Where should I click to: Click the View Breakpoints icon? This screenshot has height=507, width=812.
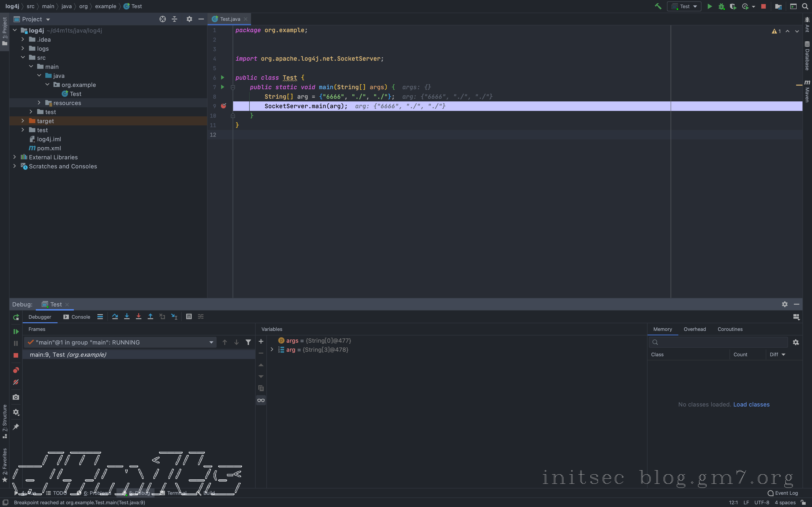coord(16,370)
